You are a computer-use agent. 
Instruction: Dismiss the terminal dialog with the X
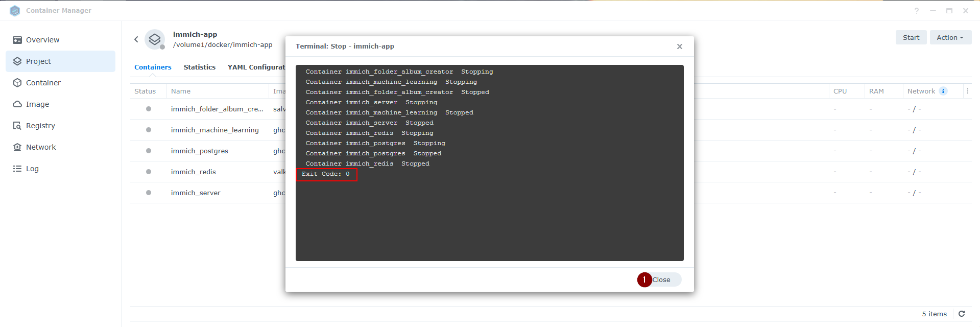pos(679,46)
